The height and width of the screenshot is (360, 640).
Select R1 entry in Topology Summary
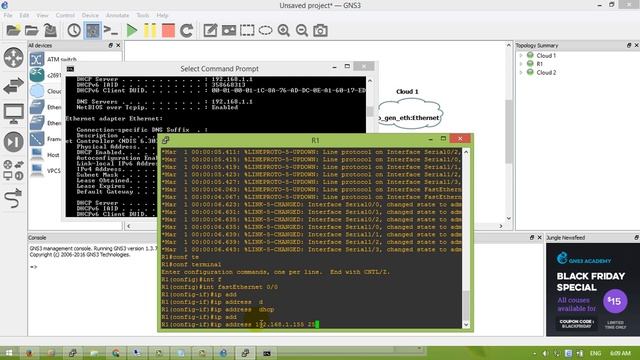540,64
